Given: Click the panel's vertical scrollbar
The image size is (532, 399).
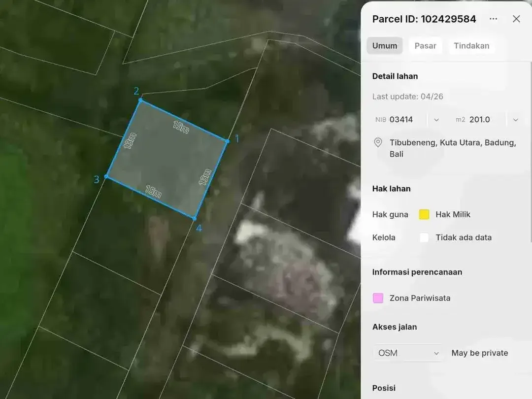Looking at the screenshot, I should point(531,152).
